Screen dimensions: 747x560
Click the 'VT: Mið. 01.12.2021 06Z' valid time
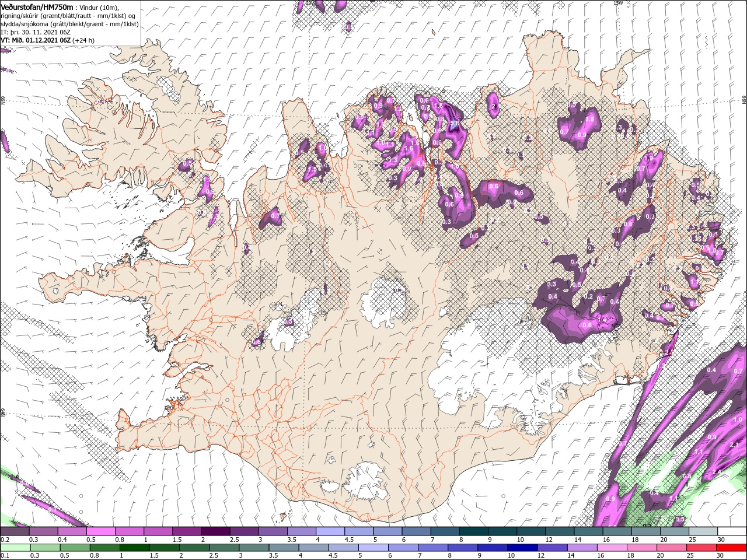point(36,40)
